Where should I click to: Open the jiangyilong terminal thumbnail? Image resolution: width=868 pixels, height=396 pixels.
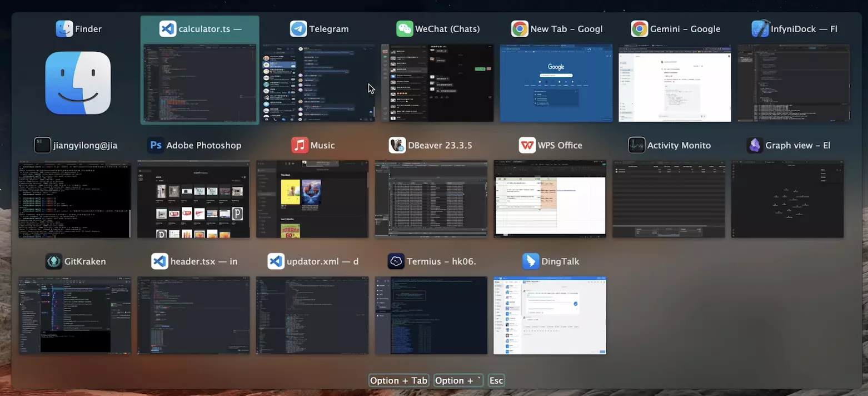pyautogui.click(x=75, y=199)
